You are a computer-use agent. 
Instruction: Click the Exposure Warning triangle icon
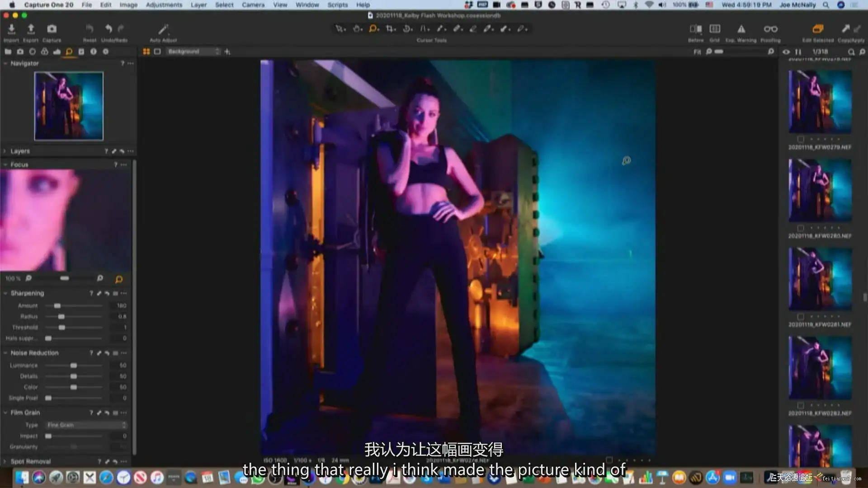[x=741, y=29]
